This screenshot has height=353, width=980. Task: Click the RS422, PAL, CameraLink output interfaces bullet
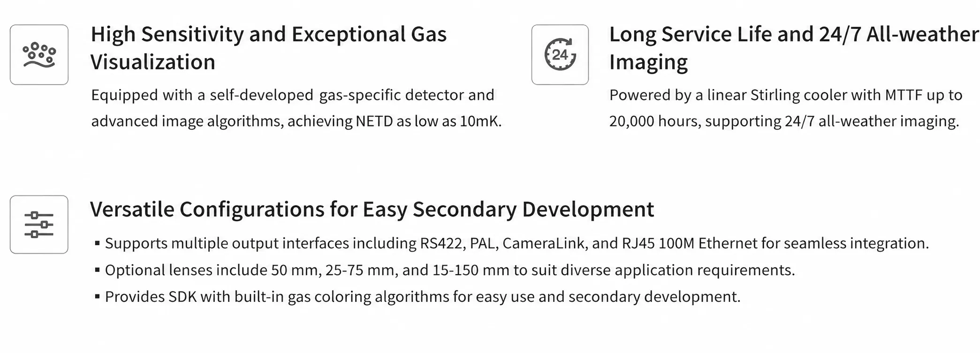(x=517, y=243)
